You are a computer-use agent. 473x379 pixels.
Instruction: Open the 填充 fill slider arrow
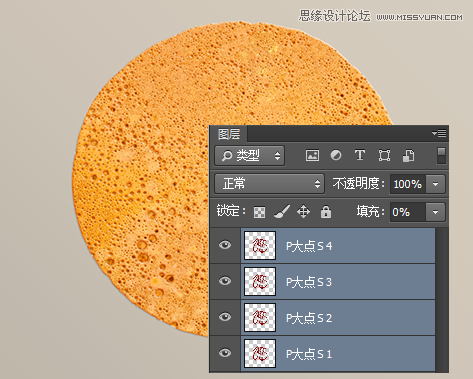tap(435, 212)
